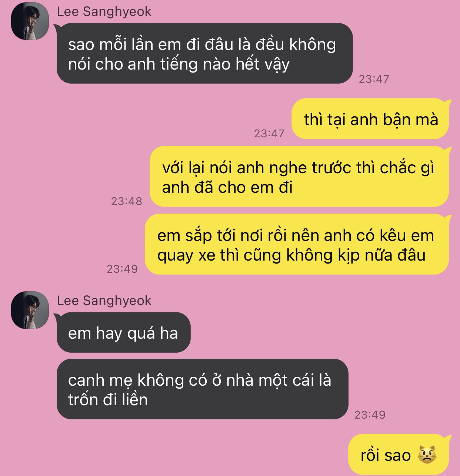
Task: Select the message 'sao mỗi lần em đi đâu'
Action: 204,54
